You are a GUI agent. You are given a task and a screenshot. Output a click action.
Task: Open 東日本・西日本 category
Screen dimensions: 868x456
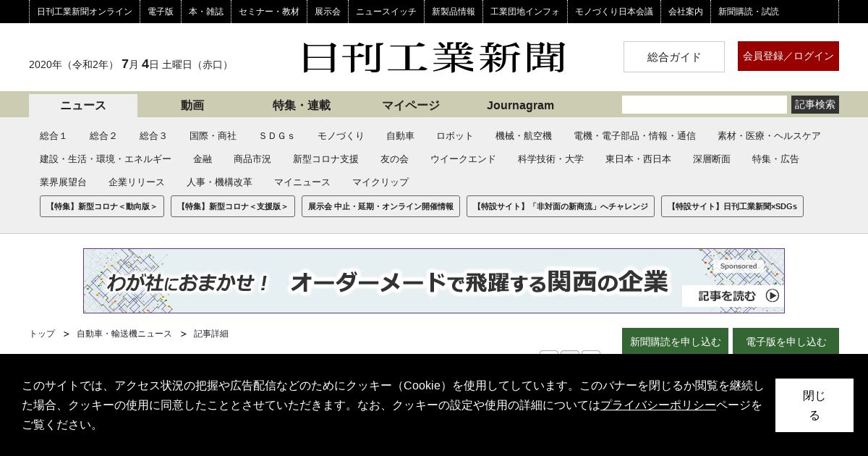coord(638,159)
